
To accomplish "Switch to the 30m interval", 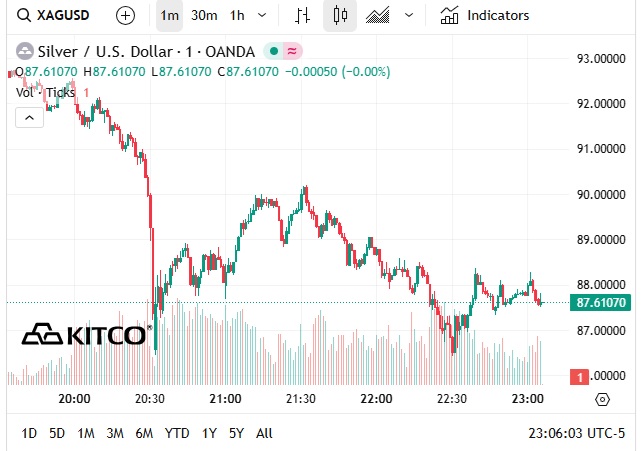I will (204, 16).
